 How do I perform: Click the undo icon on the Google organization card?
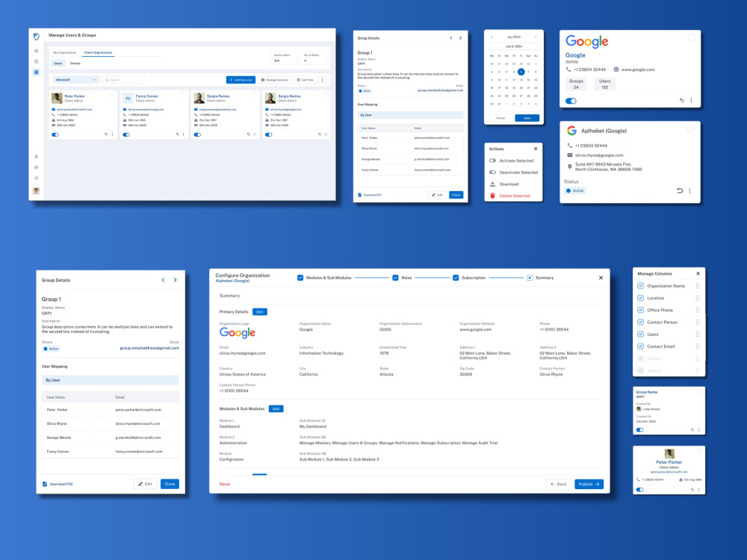[682, 101]
